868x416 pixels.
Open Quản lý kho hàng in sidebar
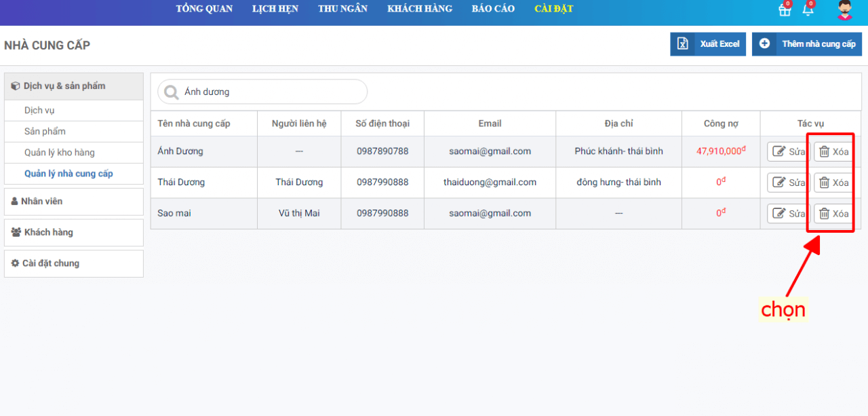click(x=60, y=153)
